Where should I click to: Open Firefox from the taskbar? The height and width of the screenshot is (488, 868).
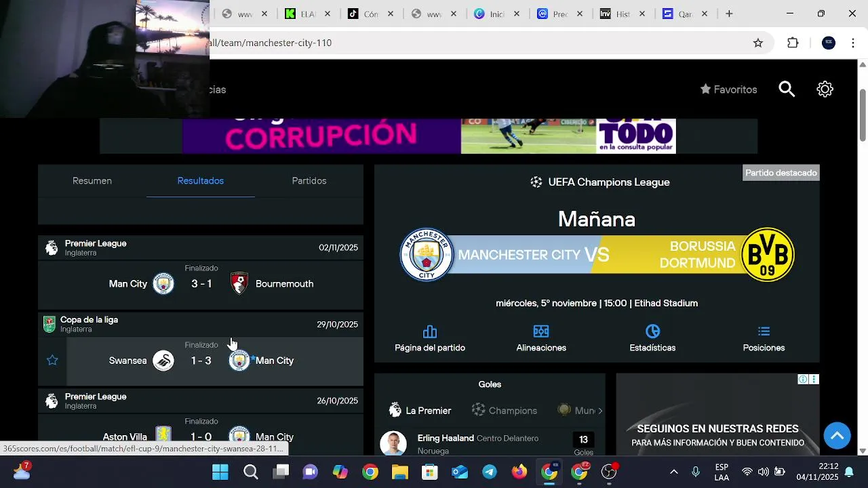coord(519,472)
